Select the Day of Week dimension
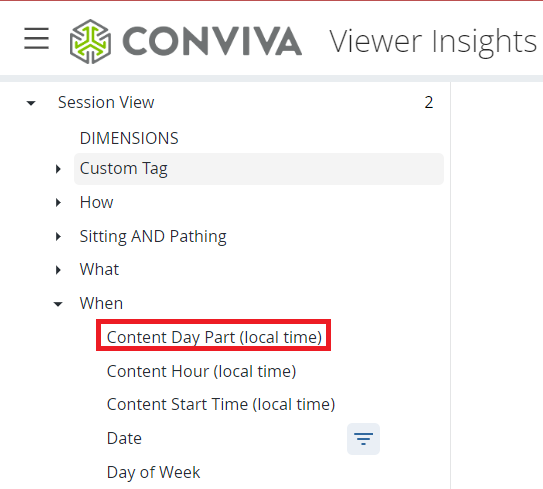 [153, 472]
